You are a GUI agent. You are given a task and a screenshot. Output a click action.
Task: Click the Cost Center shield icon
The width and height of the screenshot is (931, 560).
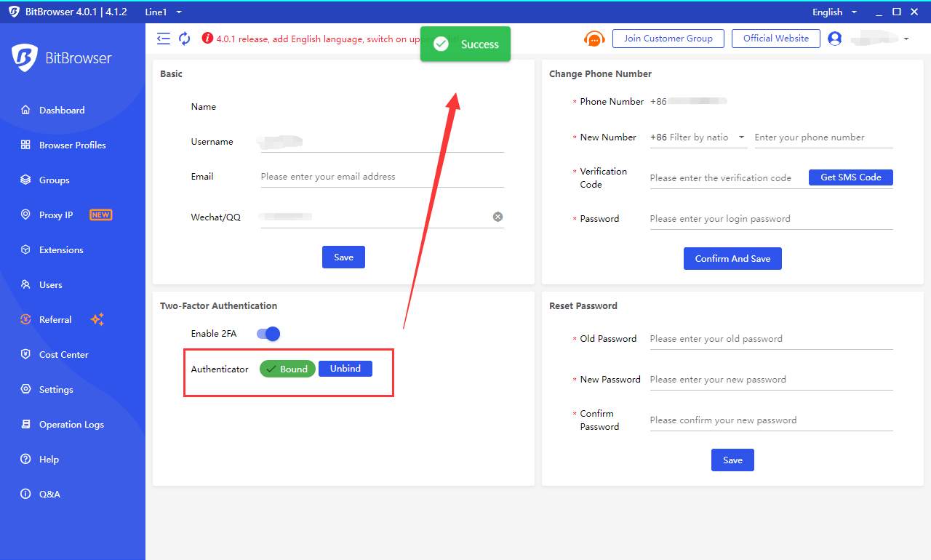point(25,355)
